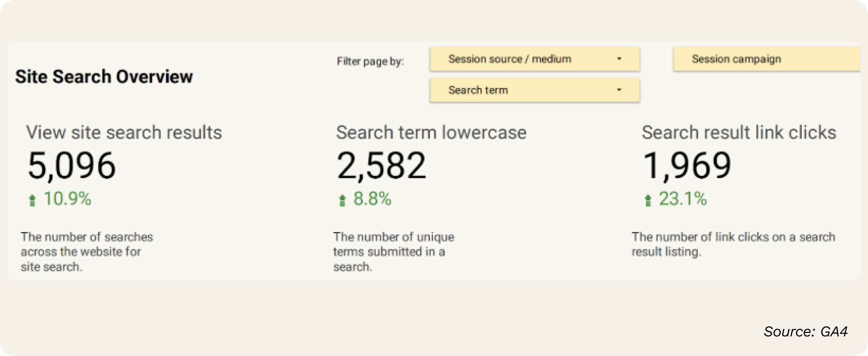Select the 5,096 scorecard value

coord(72,166)
